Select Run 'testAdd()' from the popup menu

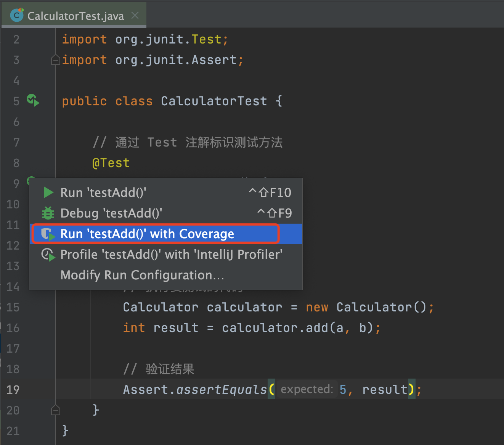103,193
